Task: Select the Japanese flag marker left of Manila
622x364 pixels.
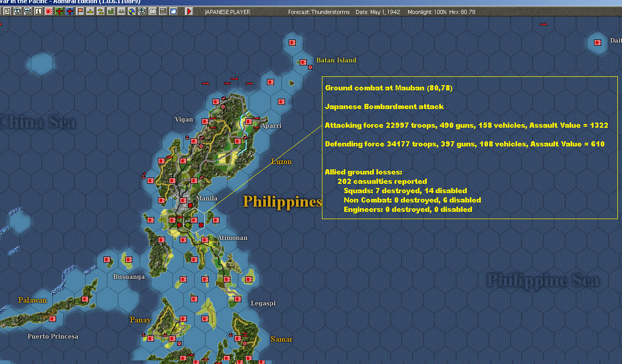Action: [x=183, y=200]
